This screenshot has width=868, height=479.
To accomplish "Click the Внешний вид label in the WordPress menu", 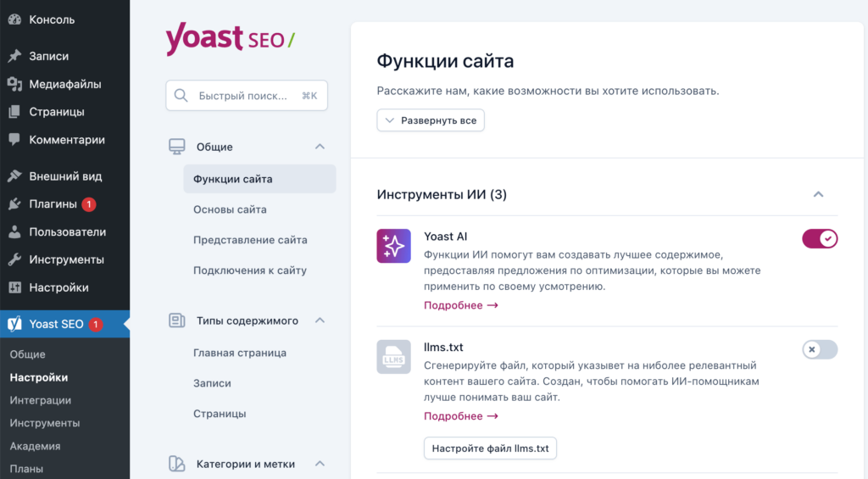I will click(65, 176).
